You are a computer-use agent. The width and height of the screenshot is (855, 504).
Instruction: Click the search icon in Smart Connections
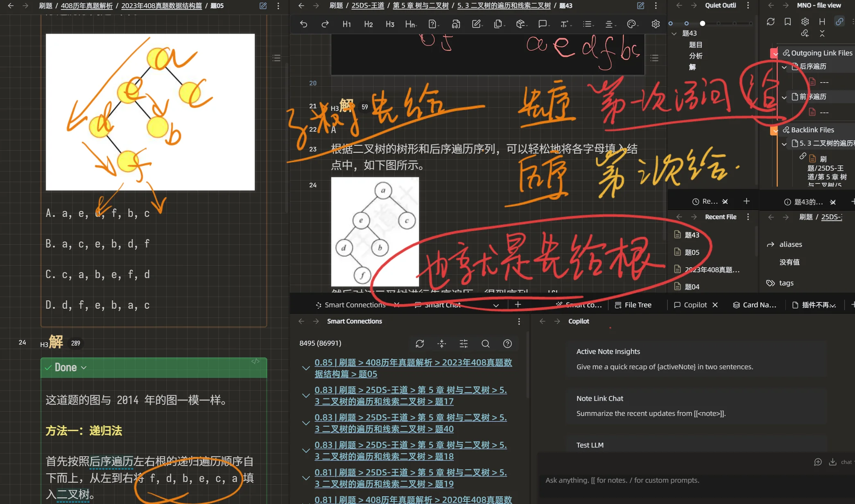click(485, 344)
